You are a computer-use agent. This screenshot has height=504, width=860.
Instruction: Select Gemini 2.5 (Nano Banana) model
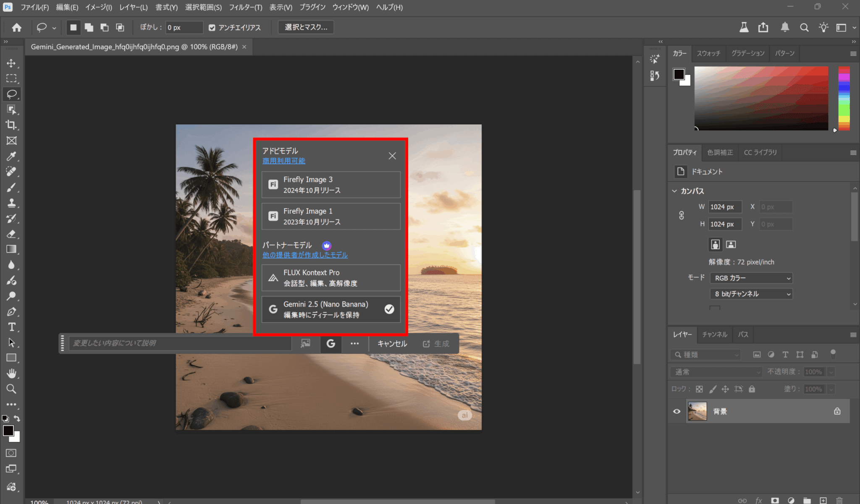(x=330, y=309)
